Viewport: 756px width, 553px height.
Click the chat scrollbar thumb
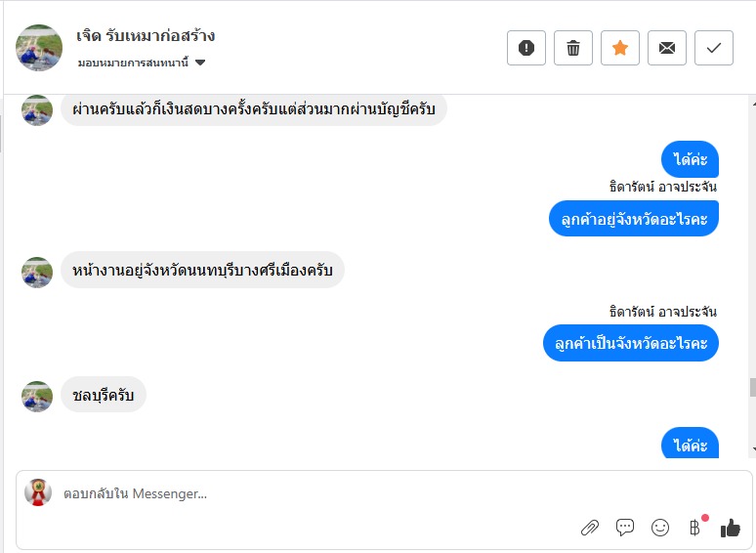point(752,387)
